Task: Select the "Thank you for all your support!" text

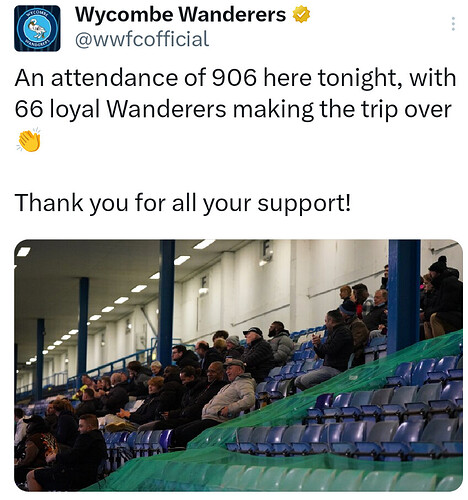Action: (183, 203)
